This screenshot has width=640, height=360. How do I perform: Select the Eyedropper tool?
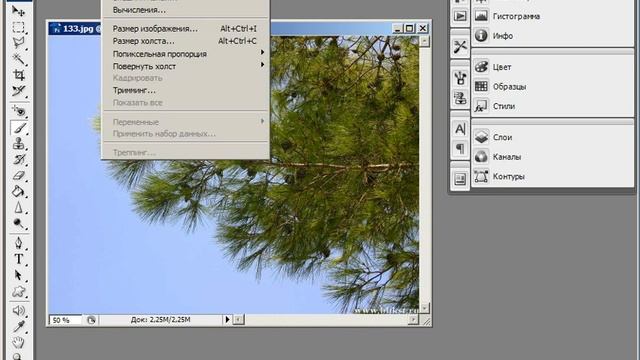[18, 327]
